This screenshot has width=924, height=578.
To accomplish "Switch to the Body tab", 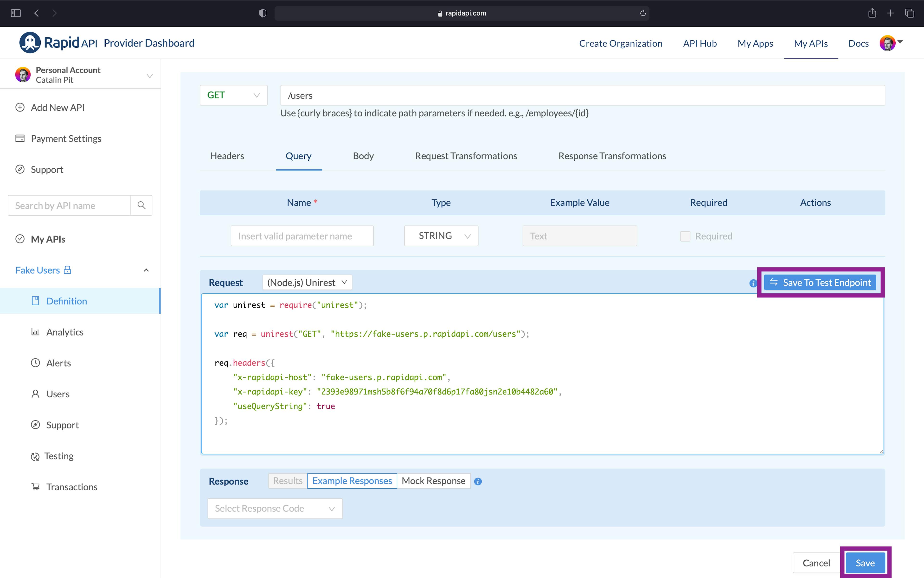I will tap(363, 156).
